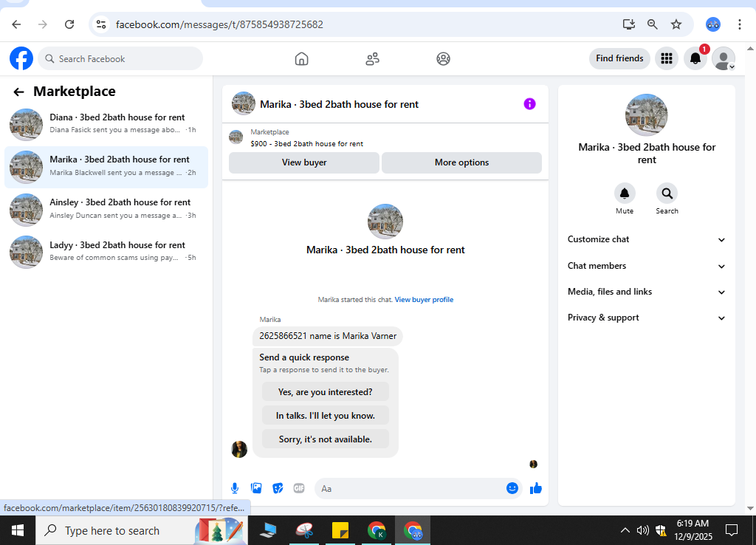The height and width of the screenshot is (545, 756).
Task: Search within the conversation
Action: click(x=667, y=199)
